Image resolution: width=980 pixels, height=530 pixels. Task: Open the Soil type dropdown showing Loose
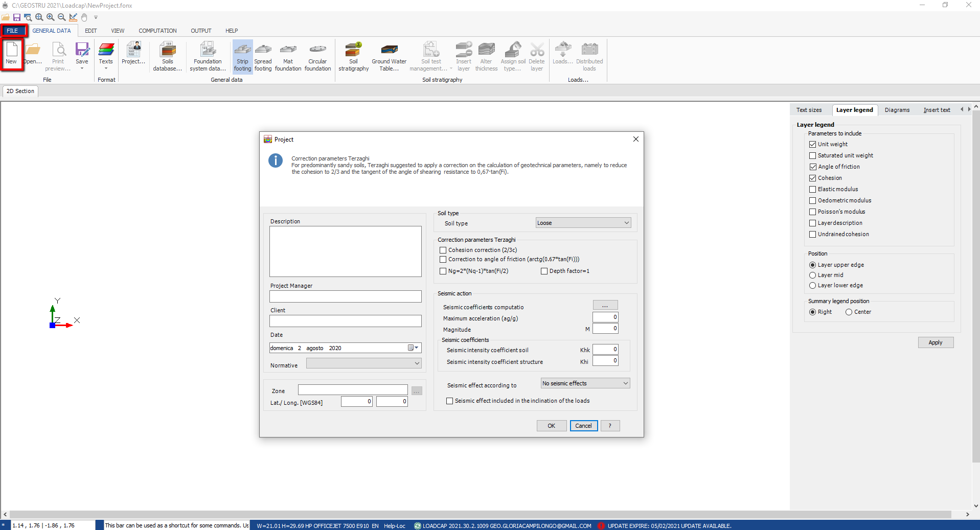(x=583, y=223)
